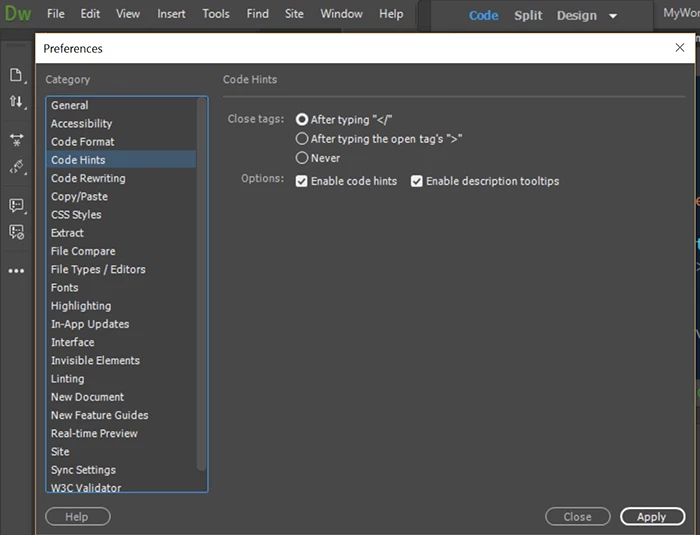
Task: Open the MyWor workspace switcher at top right
Action: coord(681,13)
